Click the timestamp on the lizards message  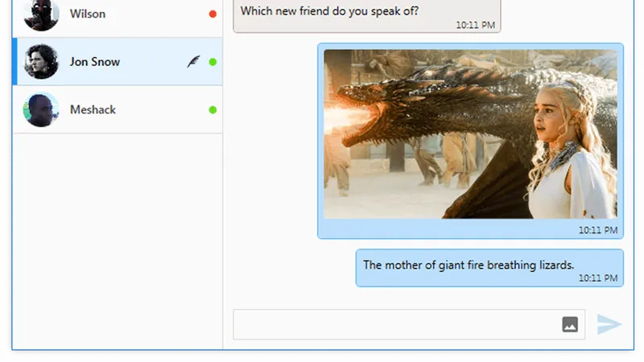598,278
